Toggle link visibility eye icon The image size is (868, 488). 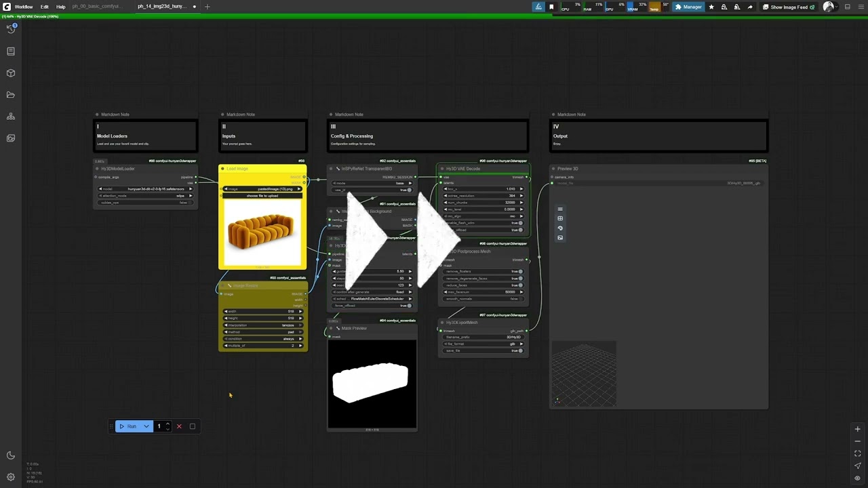[857, 478]
